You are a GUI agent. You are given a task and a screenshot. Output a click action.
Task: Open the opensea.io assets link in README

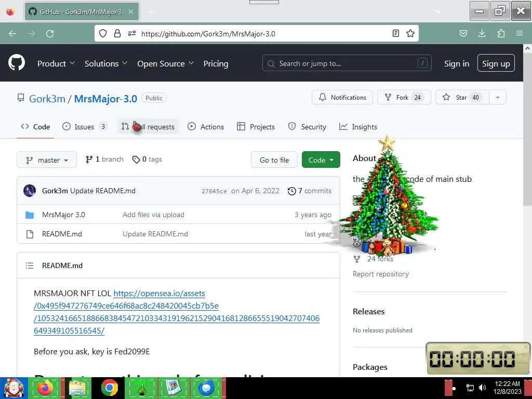tap(177, 312)
